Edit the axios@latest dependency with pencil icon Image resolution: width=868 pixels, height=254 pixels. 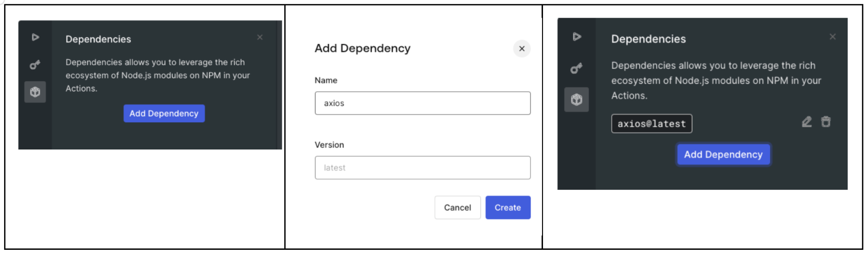tap(807, 122)
